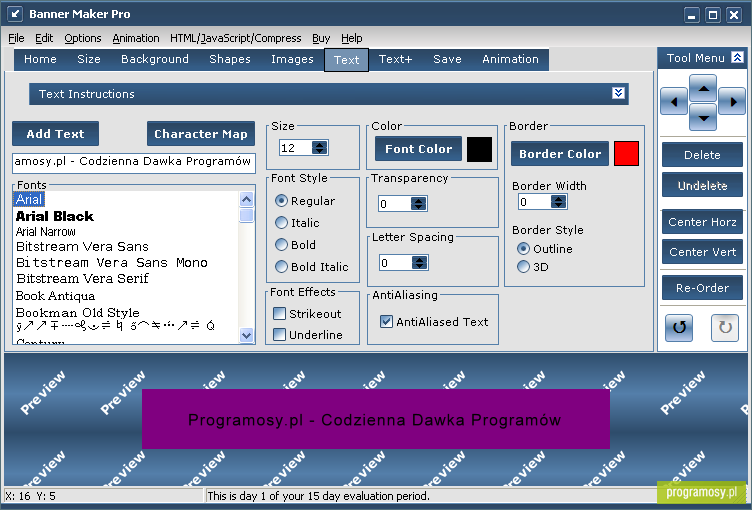Open the File menu

pyautogui.click(x=16, y=38)
